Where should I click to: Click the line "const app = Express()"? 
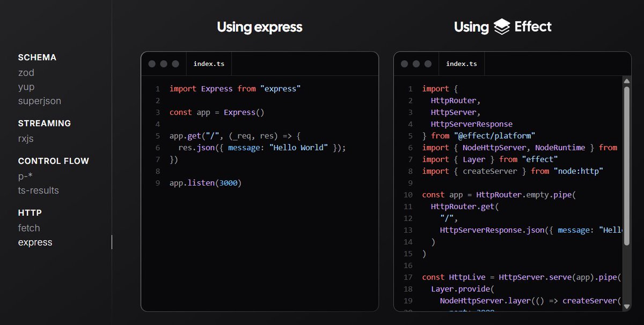217,112
